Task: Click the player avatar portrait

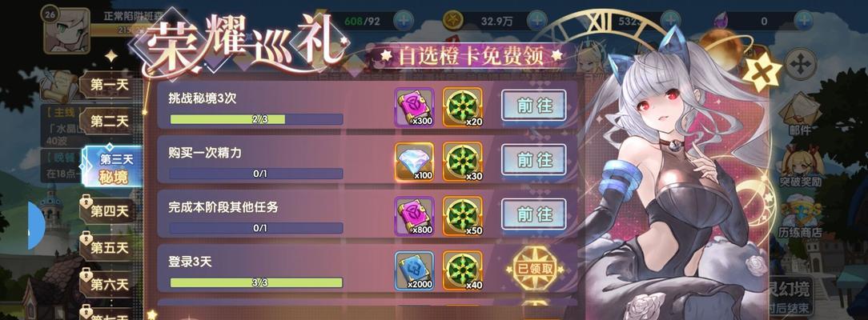Action: (x=66, y=30)
